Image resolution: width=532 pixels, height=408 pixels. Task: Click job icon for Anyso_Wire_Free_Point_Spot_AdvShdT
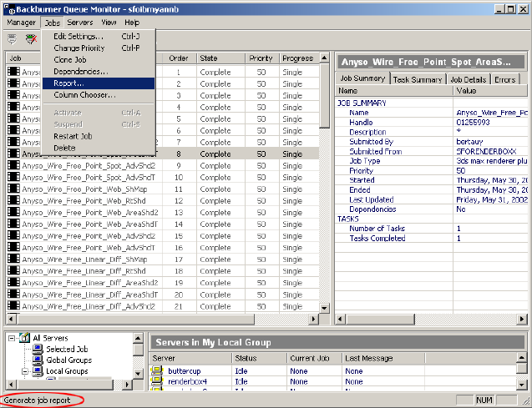[x=13, y=177]
